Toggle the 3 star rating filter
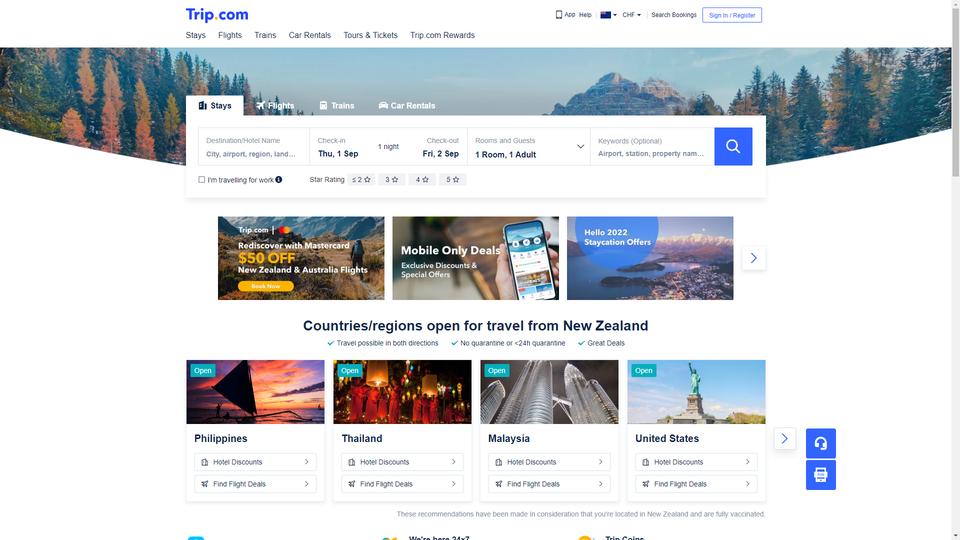The height and width of the screenshot is (540, 960). 391,179
